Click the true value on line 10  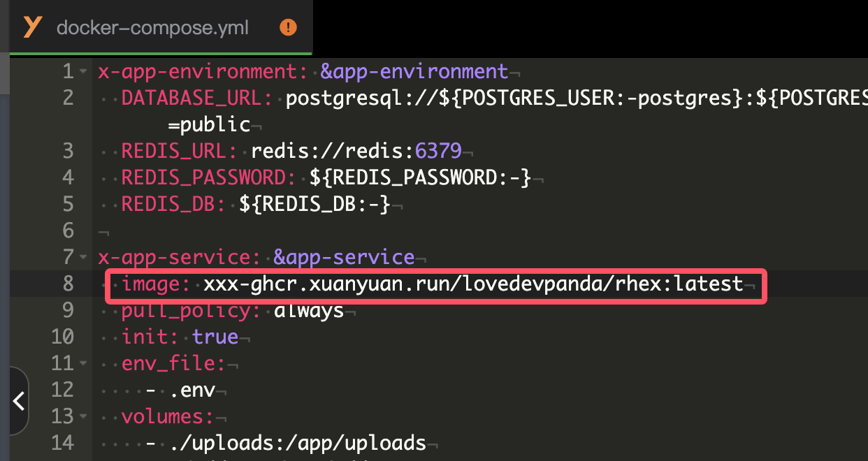tap(215, 337)
